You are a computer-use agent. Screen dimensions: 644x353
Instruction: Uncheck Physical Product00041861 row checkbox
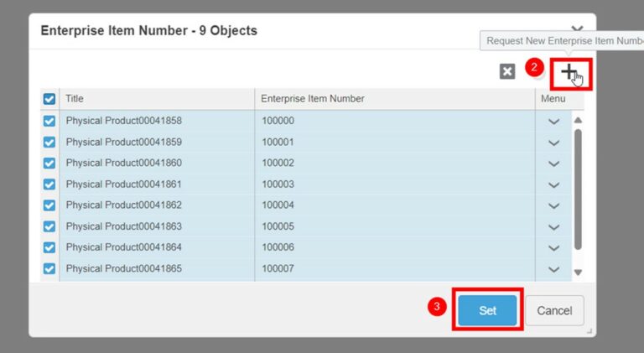[x=49, y=184]
